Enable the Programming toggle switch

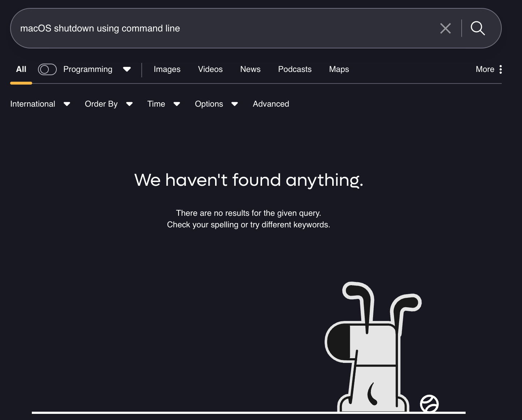click(47, 69)
